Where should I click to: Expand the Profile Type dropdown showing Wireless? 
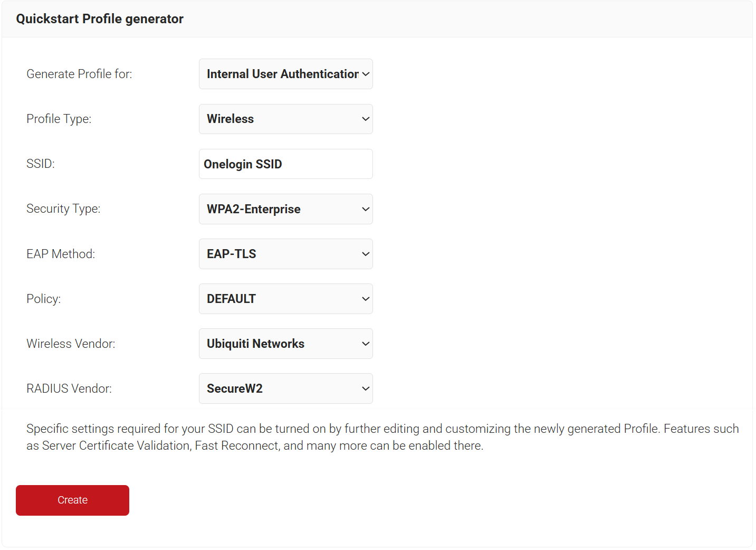pyautogui.click(x=285, y=119)
